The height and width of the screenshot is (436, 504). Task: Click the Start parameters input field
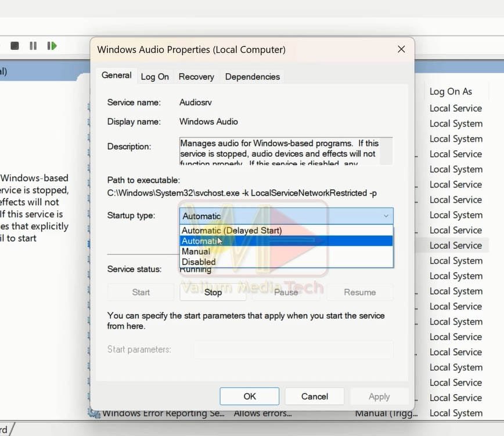pos(293,349)
